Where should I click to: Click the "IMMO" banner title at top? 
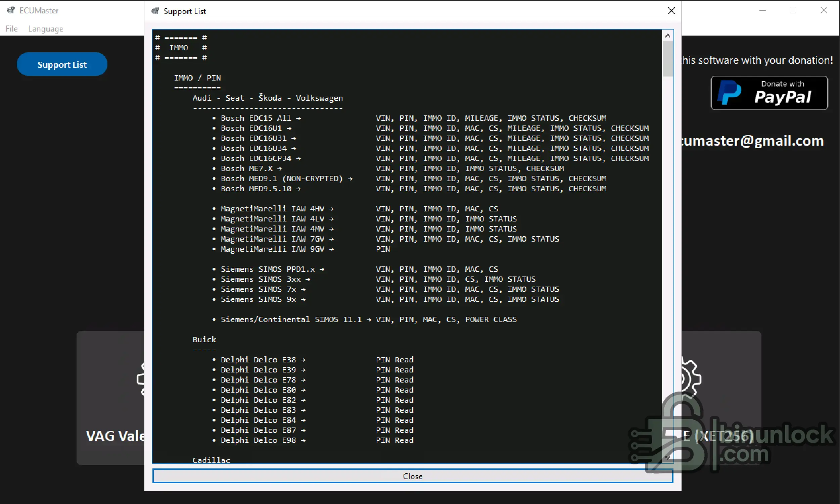click(179, 48)
